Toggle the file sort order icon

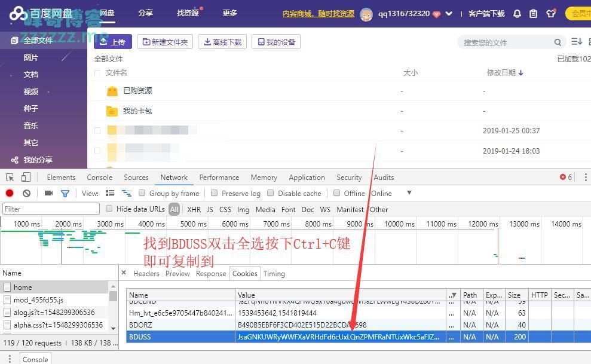tap(577, 41)
